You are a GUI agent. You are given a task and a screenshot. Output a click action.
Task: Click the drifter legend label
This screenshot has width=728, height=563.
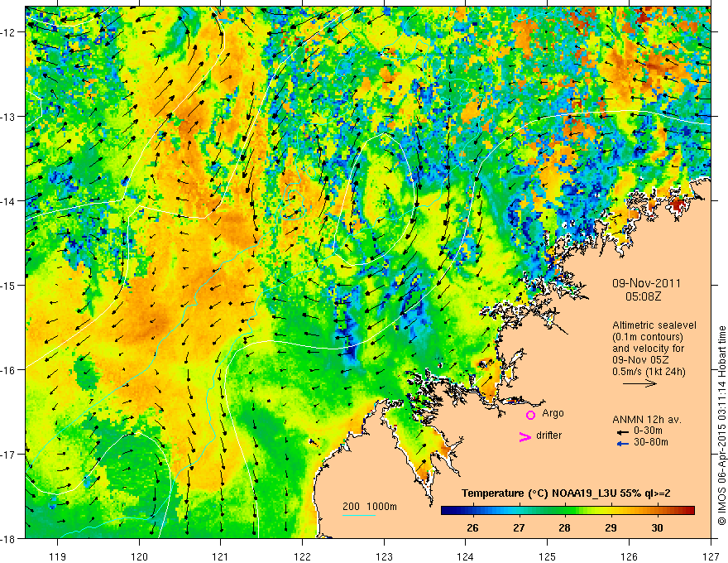click(x=548, y=435)
